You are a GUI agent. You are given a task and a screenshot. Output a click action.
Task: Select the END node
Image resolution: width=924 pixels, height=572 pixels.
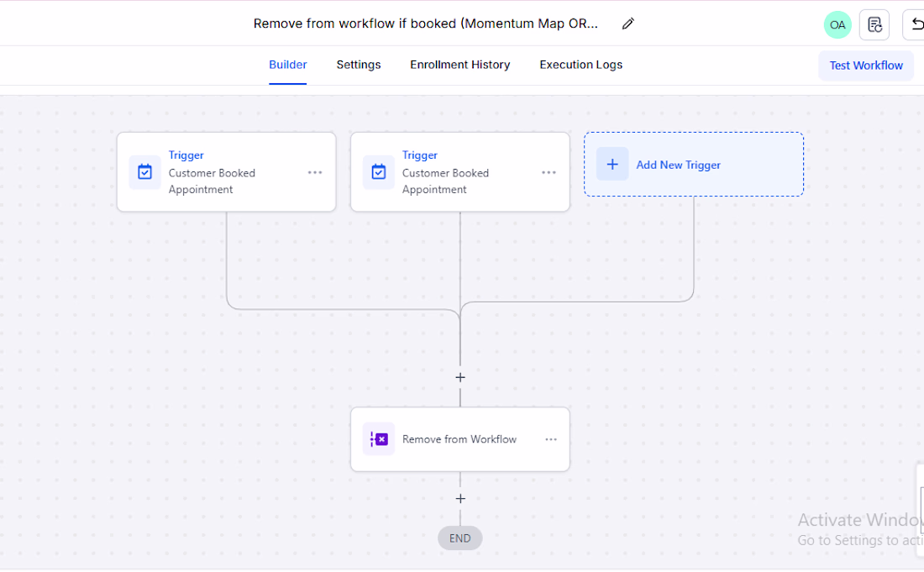[459, 538]
